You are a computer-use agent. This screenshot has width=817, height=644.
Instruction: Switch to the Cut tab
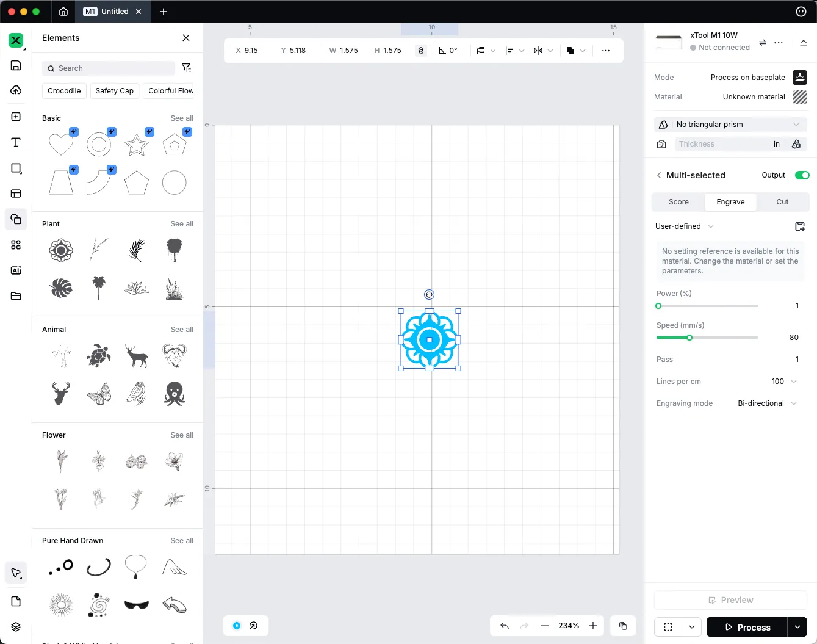[782, 202]
